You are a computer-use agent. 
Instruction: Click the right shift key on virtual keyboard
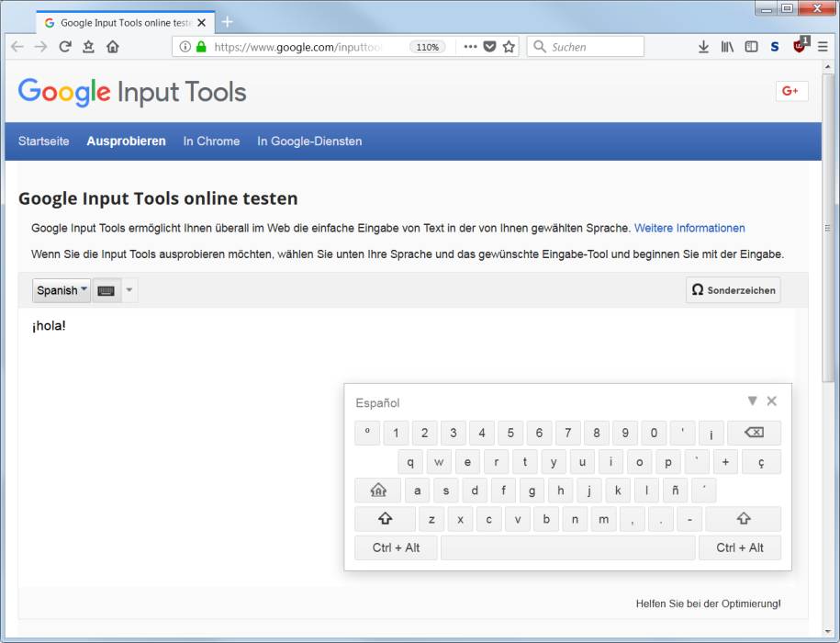click(743, 519)
